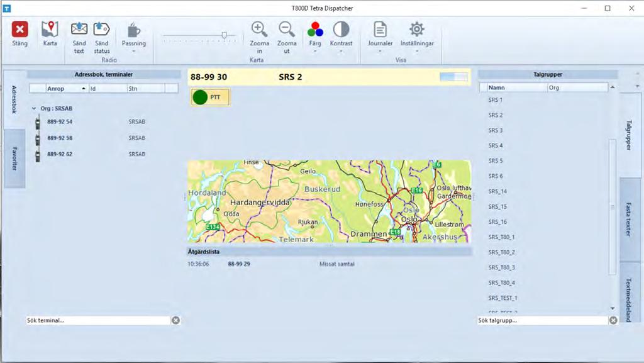
Task: Click the Sänd status tag icon
Action: coord(101,29)
